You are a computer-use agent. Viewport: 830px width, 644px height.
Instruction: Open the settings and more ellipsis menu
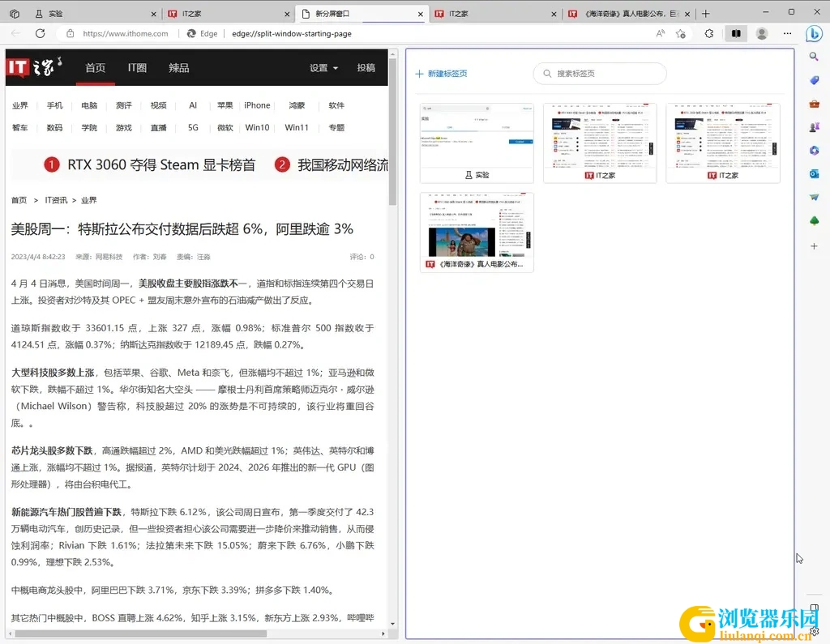pos(788,33)
